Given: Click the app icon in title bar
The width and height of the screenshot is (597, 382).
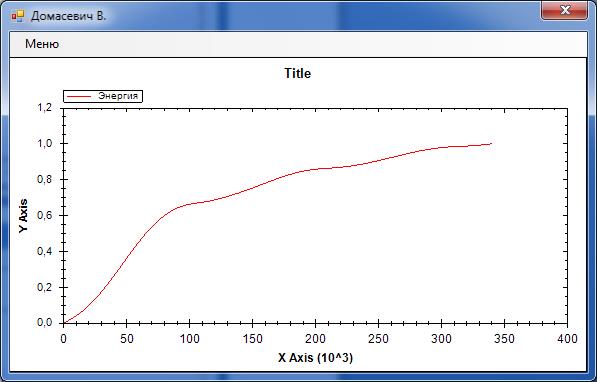Looking at the screenshot, I should pyautogui.click(x=18, y=16).
